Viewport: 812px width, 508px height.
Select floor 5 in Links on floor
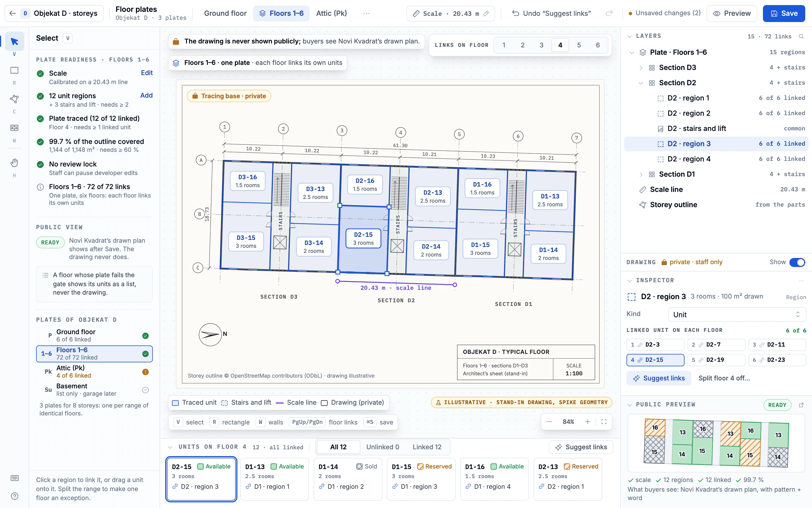pos(579,45)
